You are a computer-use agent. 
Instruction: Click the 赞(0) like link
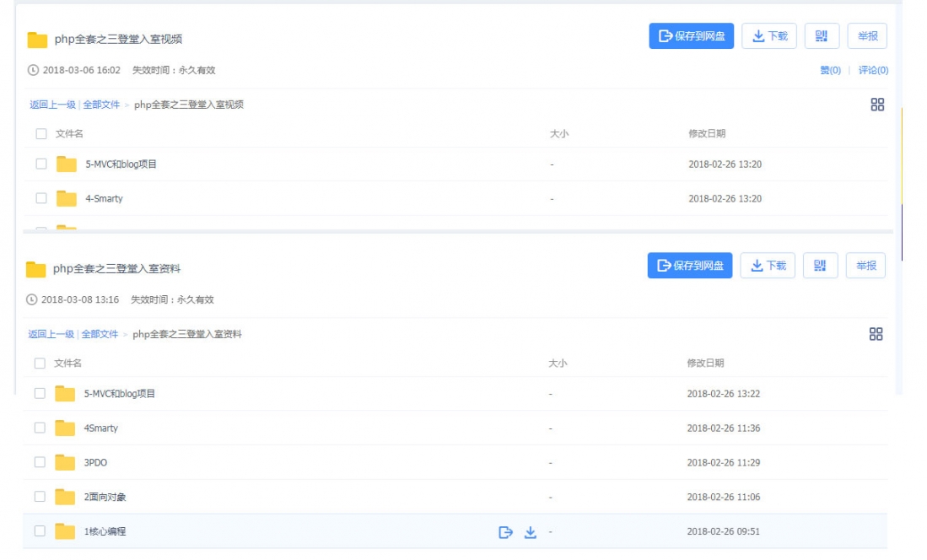pyautogui.click(x=830, y=71)
